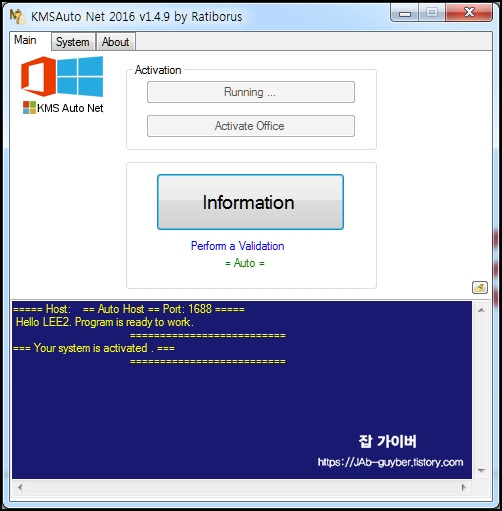Click the Running ... activation button
This screenshot has height=511, width=502.
pyautogui.click(x=251, y=92)
